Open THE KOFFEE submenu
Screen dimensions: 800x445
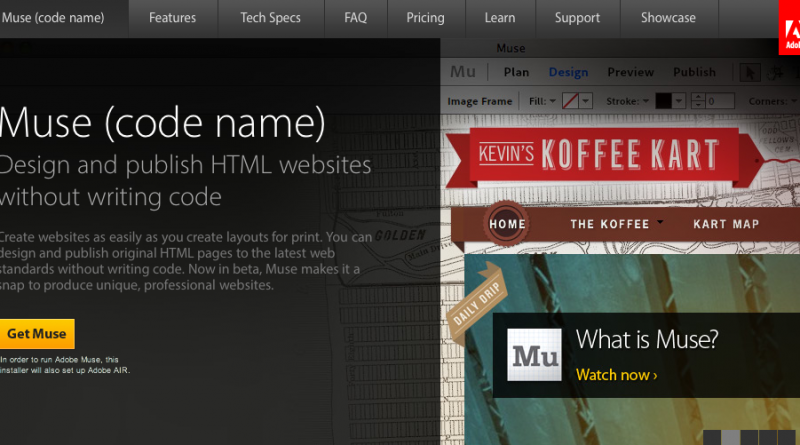[x=616, y=224]
